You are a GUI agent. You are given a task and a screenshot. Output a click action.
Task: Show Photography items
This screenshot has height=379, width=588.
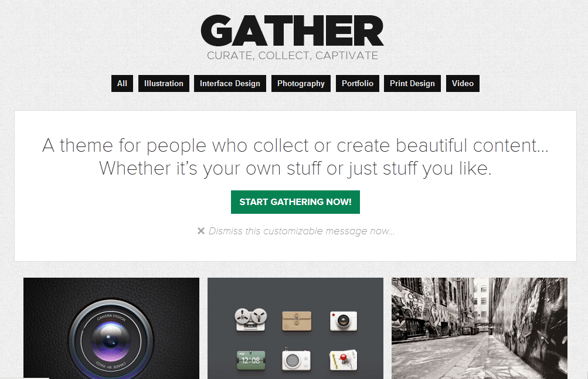[x=301, y=83]
